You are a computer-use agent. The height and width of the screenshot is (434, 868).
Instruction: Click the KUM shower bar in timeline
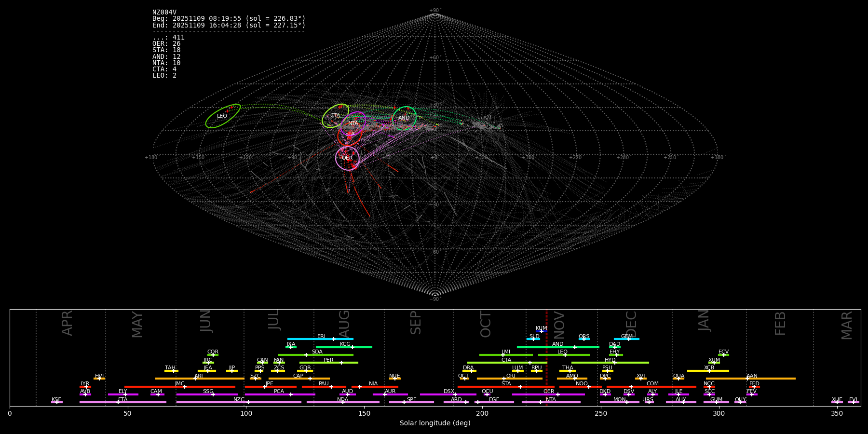point(542,331)
